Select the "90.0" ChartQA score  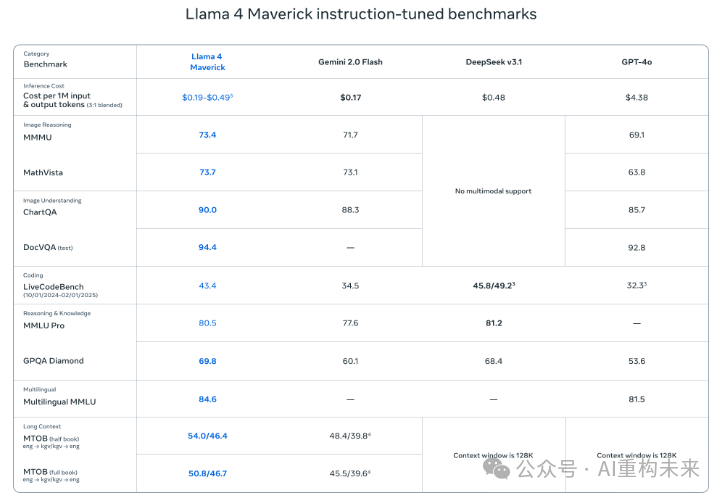(207, 210)
